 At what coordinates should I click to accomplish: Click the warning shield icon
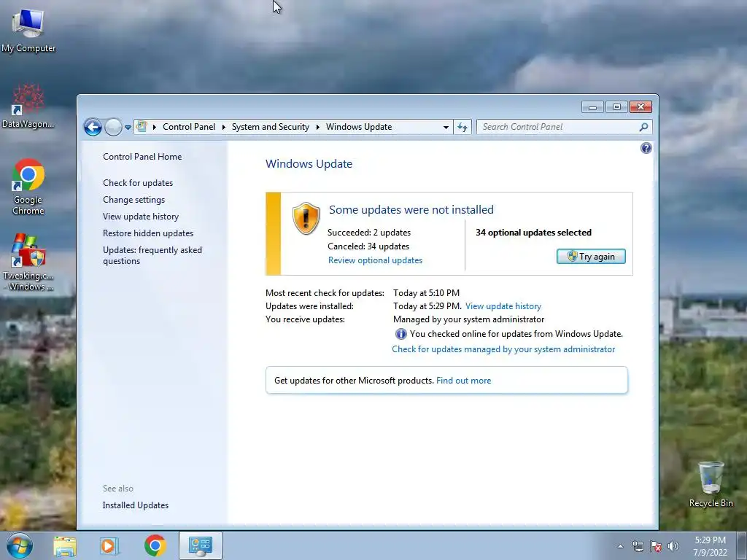point(306,218)
